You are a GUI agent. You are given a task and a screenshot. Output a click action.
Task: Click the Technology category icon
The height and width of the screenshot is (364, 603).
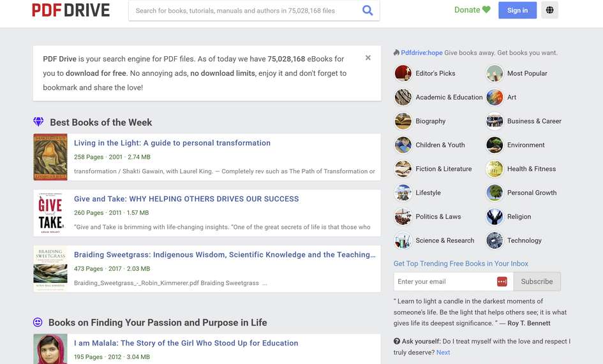495,240
